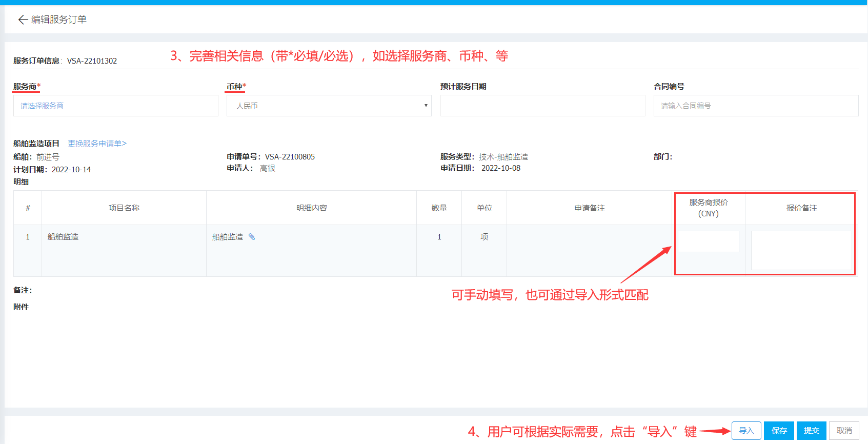Click application date 2022-10-08
Image resolution: width=868 pixels, height=444 pixels.
point(501,168)
